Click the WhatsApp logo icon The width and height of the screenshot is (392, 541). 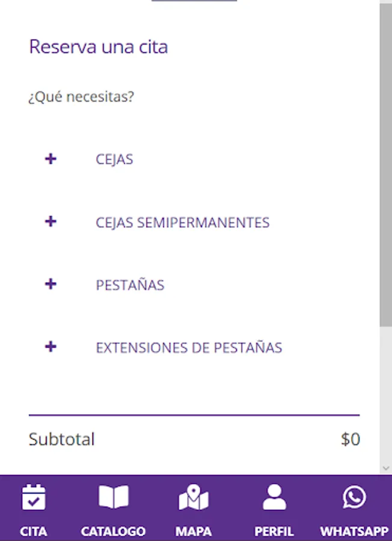click(354, 497)
